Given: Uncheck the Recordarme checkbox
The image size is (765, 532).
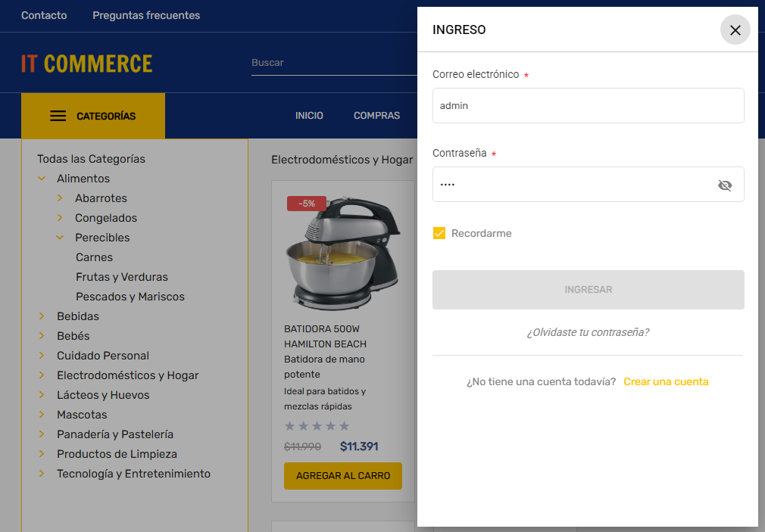Looking at the screenshot, I should point(439,233).
